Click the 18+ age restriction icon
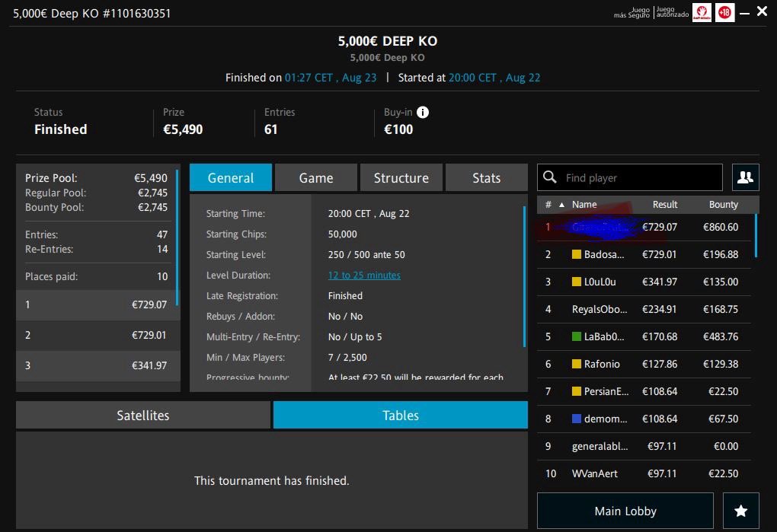This screenshot has width=777, height=532. click(725, 12)
